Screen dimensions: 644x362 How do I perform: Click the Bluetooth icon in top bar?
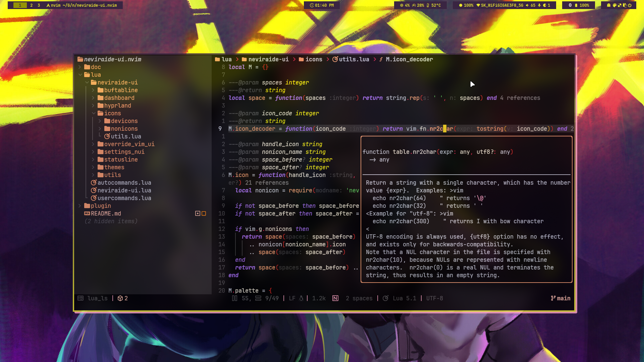[x=570, y=5]
